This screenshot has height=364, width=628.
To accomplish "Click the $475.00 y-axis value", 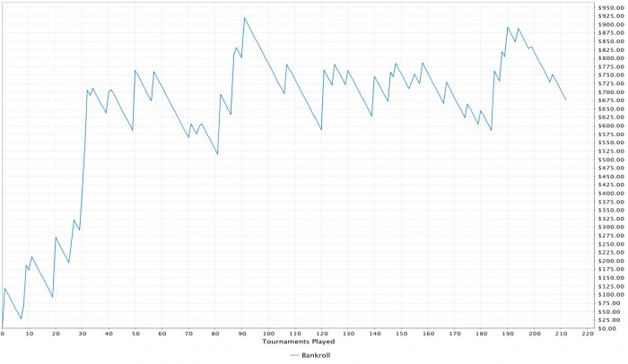I will click(611, 168).
